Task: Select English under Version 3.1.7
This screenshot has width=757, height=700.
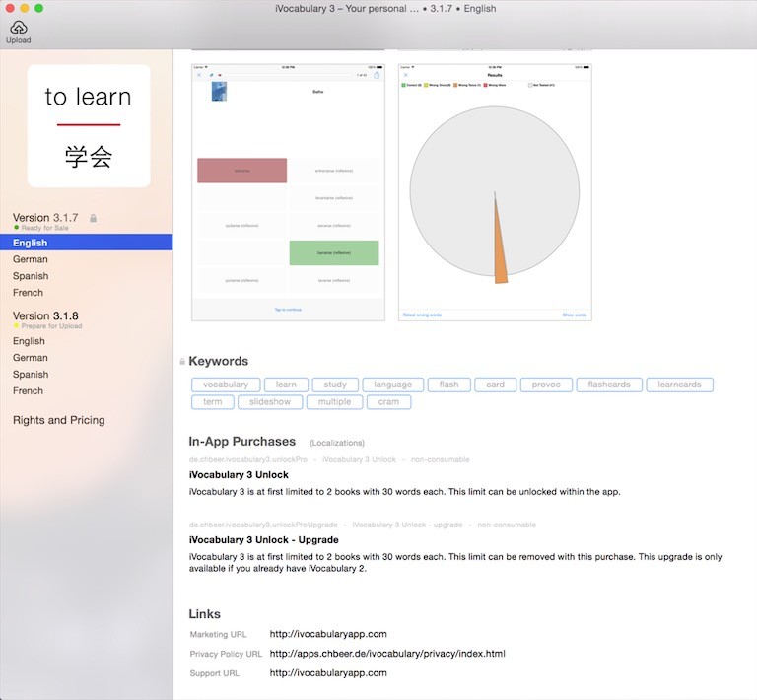Action: coord(87,243)
